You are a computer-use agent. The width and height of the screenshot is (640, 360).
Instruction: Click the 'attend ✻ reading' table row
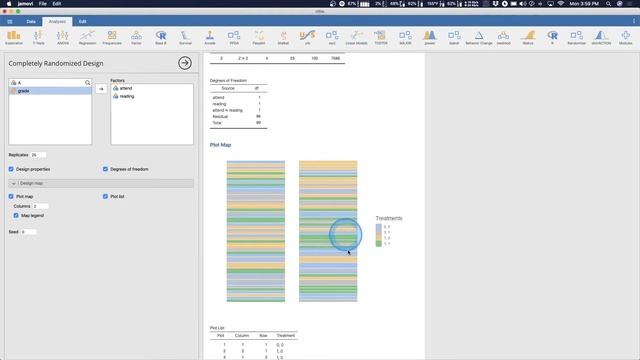click(x=238, y=110)
